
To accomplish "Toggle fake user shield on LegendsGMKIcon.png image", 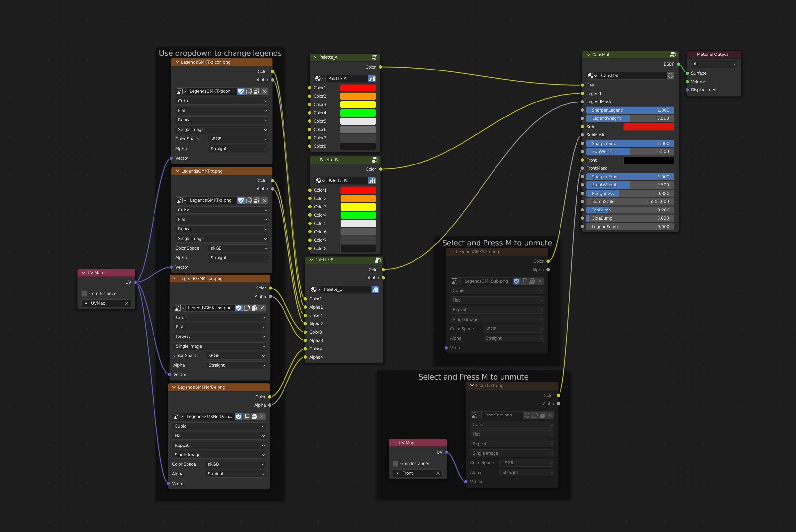I will tap(239, 308).
